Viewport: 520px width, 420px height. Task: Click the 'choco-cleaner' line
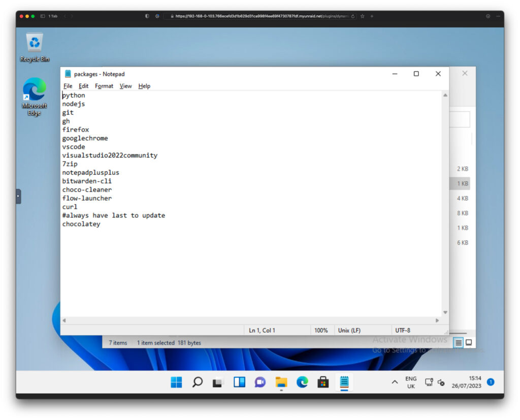click(87, 190)
